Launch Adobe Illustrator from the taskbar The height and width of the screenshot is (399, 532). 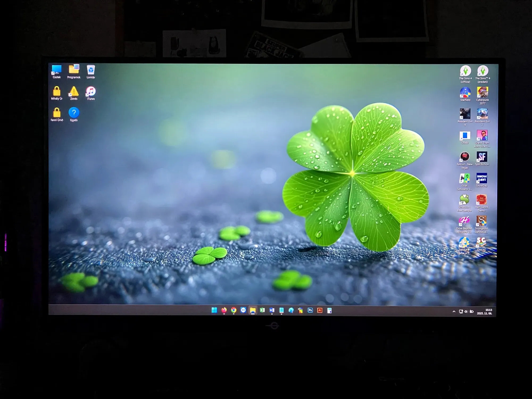click(320, 310)
